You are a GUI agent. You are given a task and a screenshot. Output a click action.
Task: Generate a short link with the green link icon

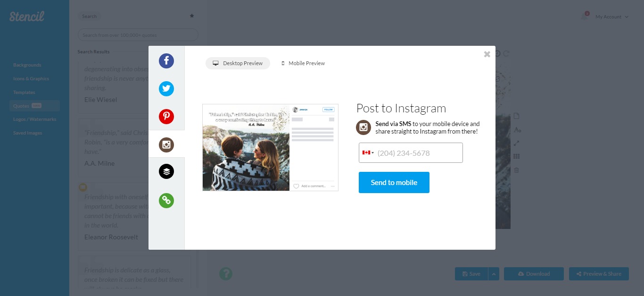coord(166,200)
